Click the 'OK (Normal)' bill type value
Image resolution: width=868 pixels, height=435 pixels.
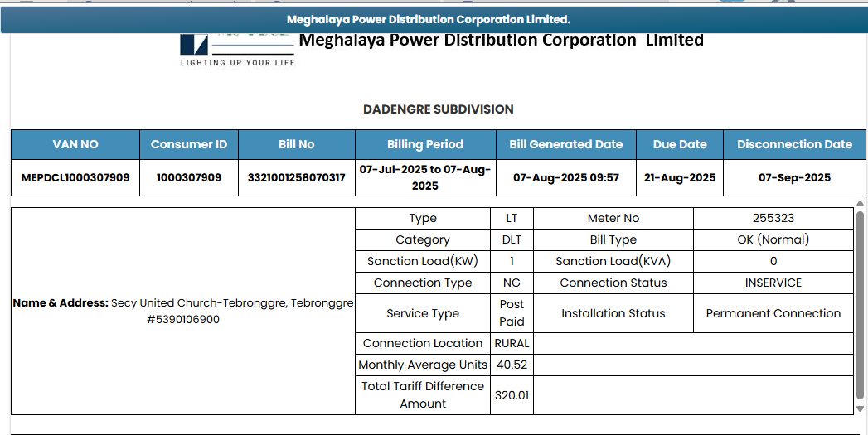pyautogui.click(x=773, y=240)
